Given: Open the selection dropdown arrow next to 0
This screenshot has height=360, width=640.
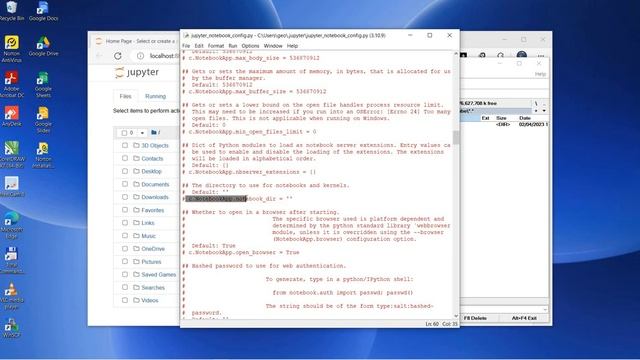Looking at the screenshot, I should tap(142, 133).
